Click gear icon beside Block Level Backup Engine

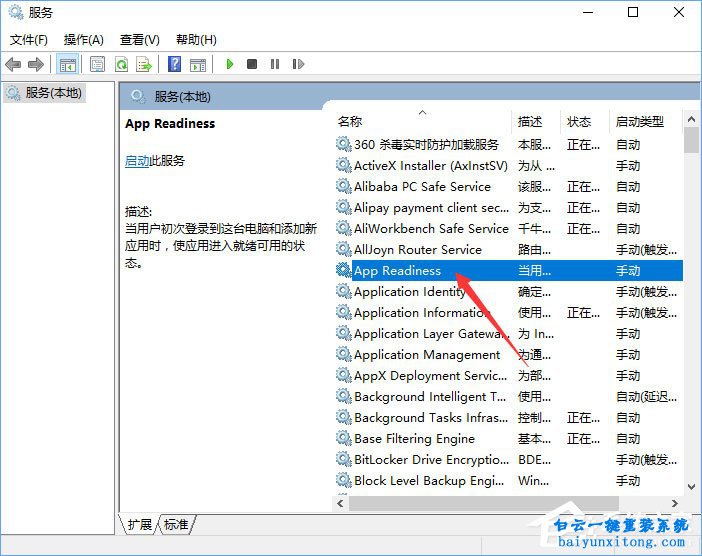343,480
